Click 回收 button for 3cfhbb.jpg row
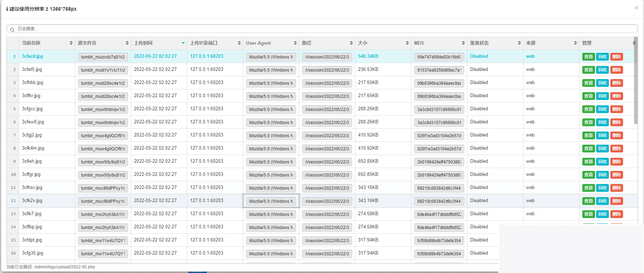This screenshot has height=273, width=644. 602,83
